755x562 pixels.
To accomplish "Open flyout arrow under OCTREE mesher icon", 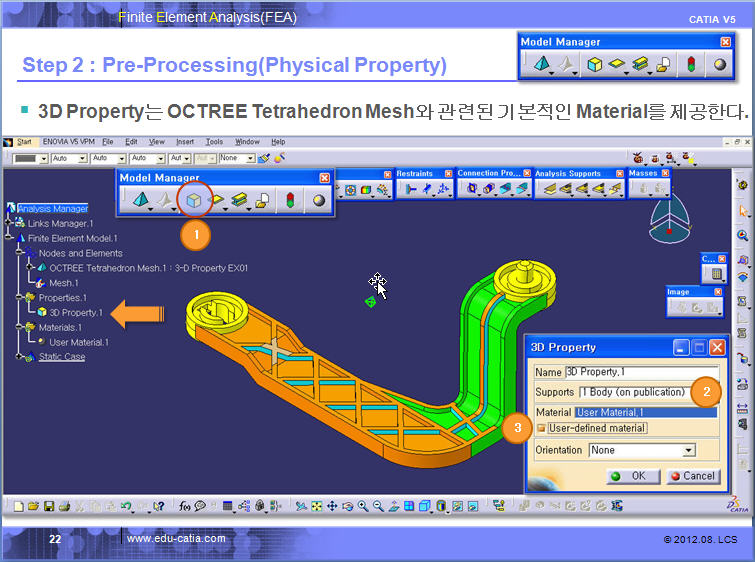I will tap(151, 209).
